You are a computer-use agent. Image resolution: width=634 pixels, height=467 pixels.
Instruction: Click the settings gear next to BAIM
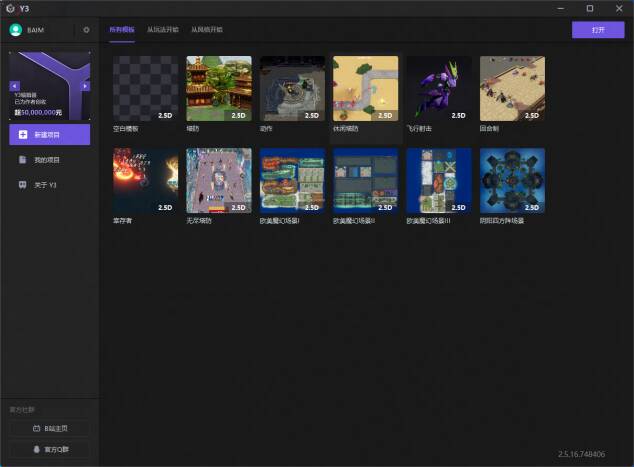(86, 30)
